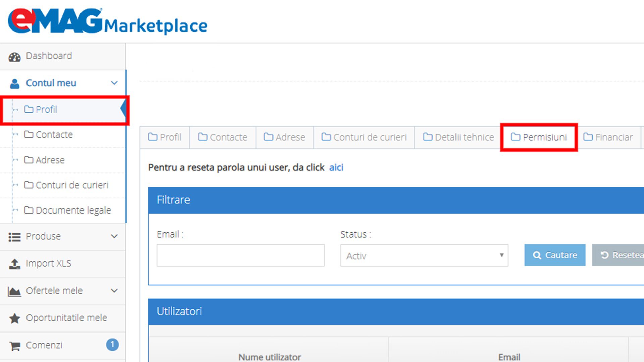644x362 pixels.
Task: Click the Comenzi notification badge
Action: [113, 344]
